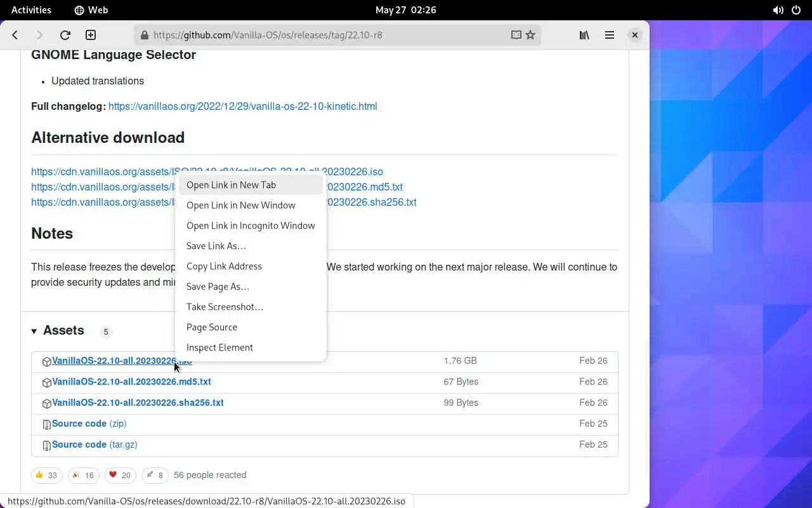Go back with the browser back arrow
The width and height of the screenshot is (812, 508).
[15, 35]
